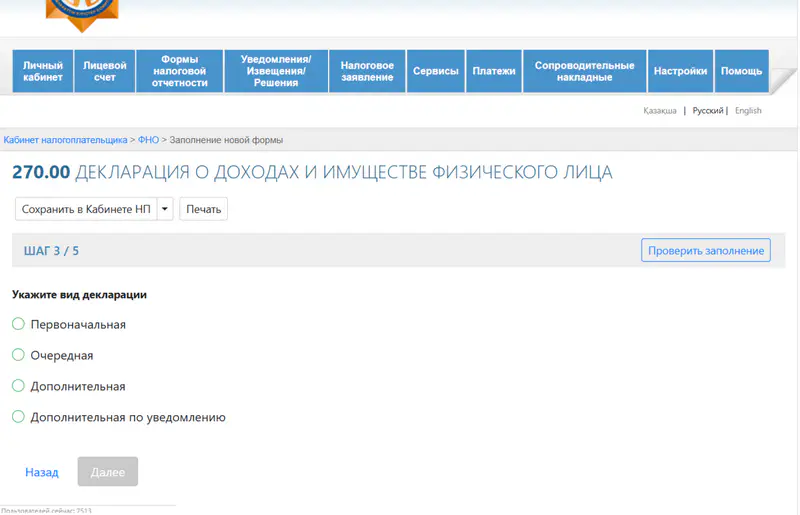Click the orange site logo

82,14
